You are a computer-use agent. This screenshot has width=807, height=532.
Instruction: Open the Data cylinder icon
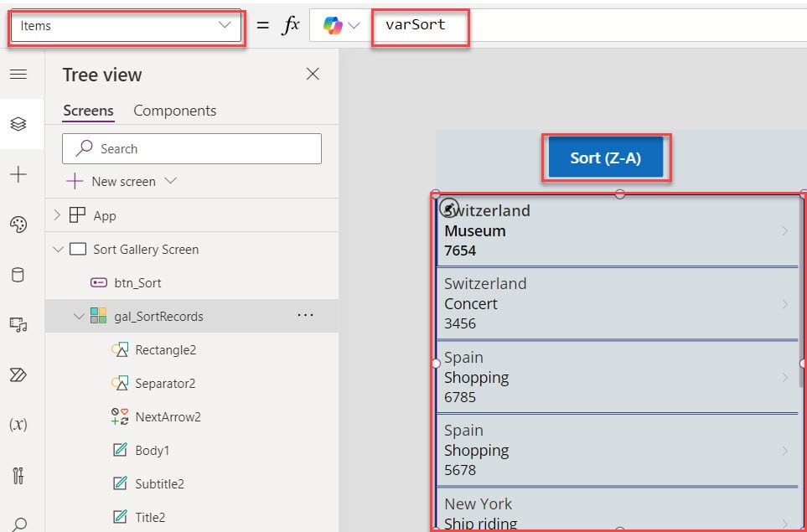[x=18, y=275]
